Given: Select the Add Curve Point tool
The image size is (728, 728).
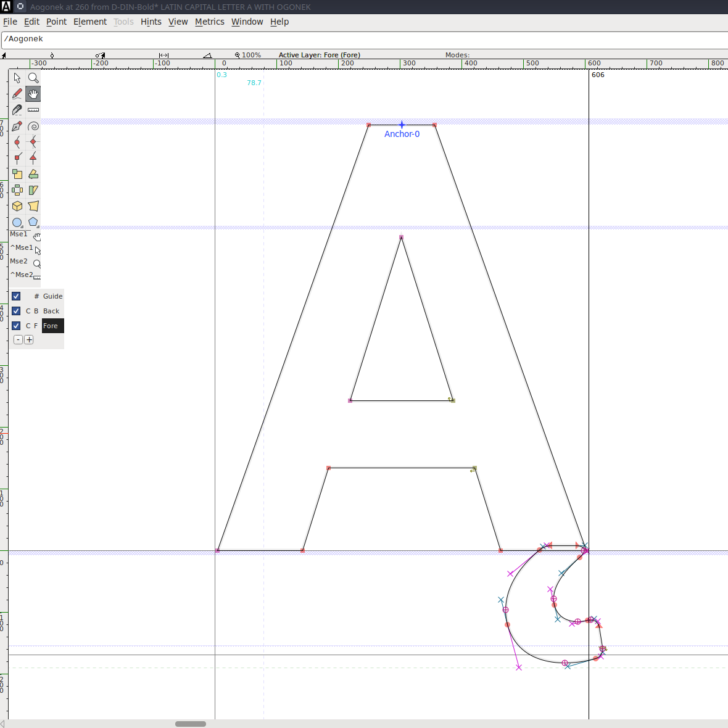Looking at the screenshot, I should coord(17,142).
